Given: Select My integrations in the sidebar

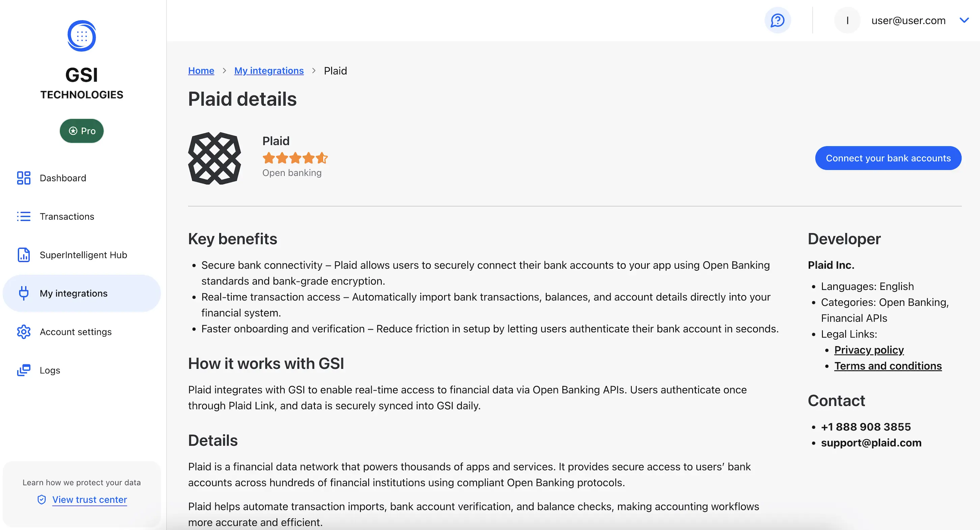Looking at the screenshot, I should click(74, 293).
